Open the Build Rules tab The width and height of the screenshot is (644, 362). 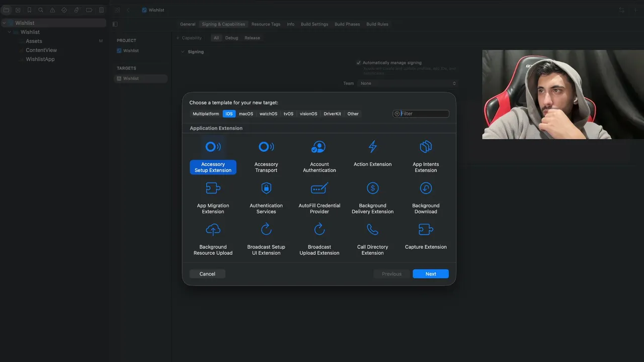click(x=377, y=24)
